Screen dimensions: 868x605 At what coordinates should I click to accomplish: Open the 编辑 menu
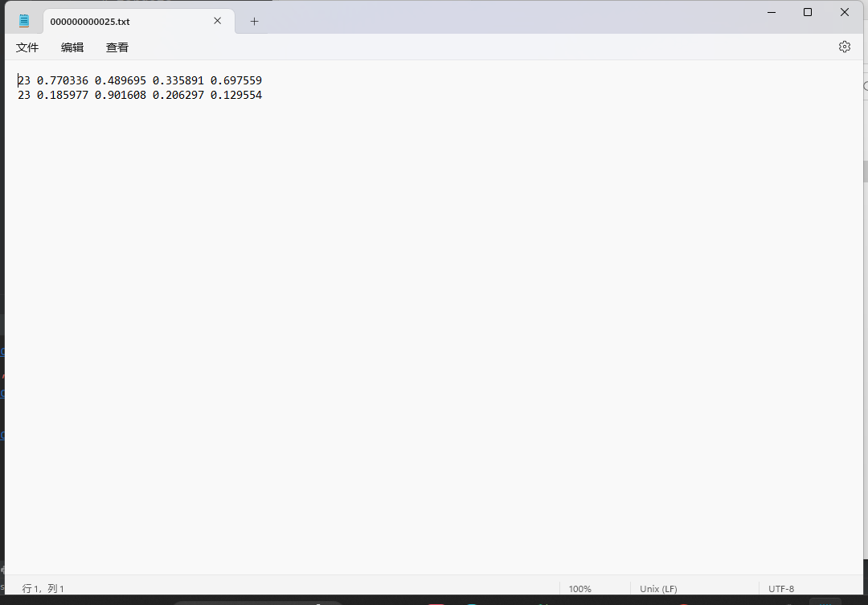(x=72, y=47)
